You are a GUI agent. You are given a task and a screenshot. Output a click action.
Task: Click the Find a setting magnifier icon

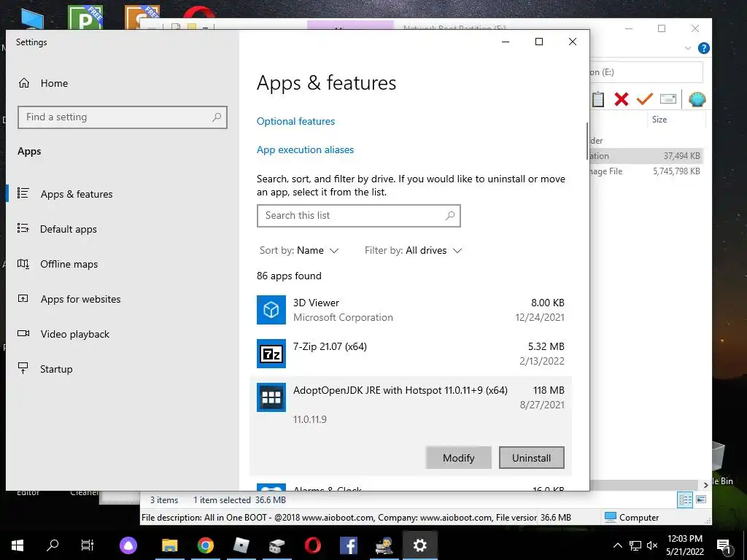(x=217, y=117)
